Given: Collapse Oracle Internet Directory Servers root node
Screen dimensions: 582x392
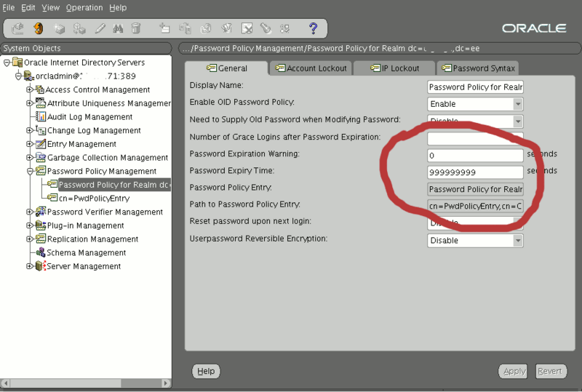Looking at the screenshot, I should coord(7,63).
